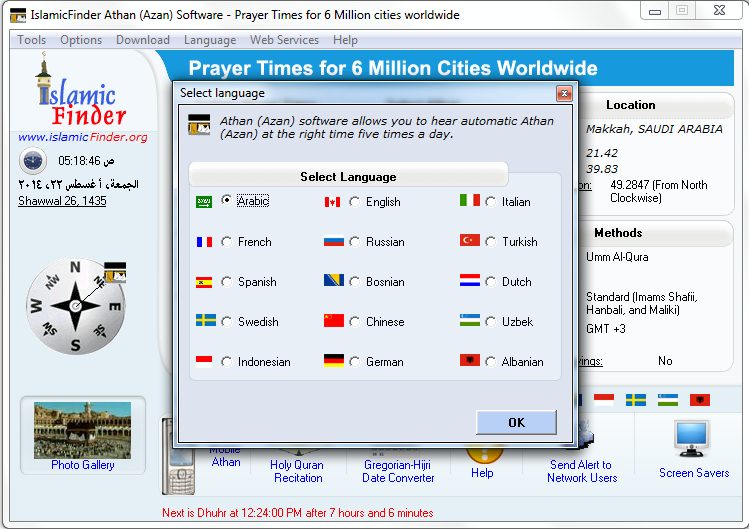749x529 pixels.
Task: Click the IslamicFinder logo
Action: (81, 91)
